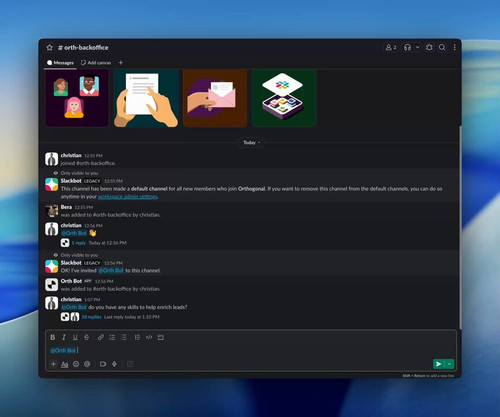Insert a link with chain icon
The image size is (500, 417).
tap(101, 337)
